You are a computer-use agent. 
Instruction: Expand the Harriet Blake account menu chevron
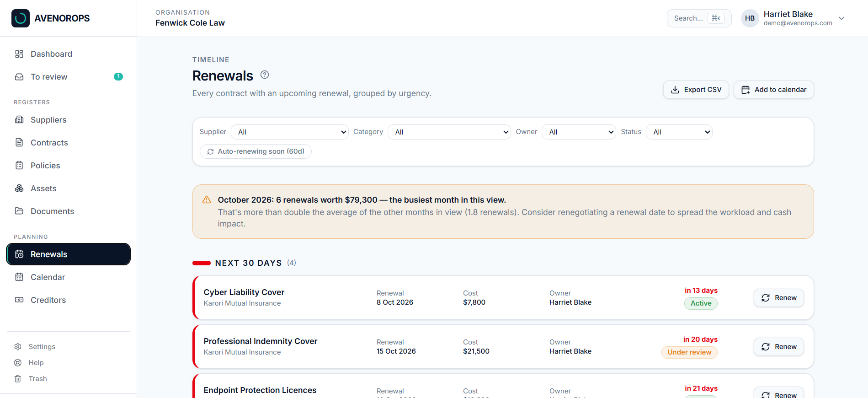pyautogui.click(x=841, y=18)
